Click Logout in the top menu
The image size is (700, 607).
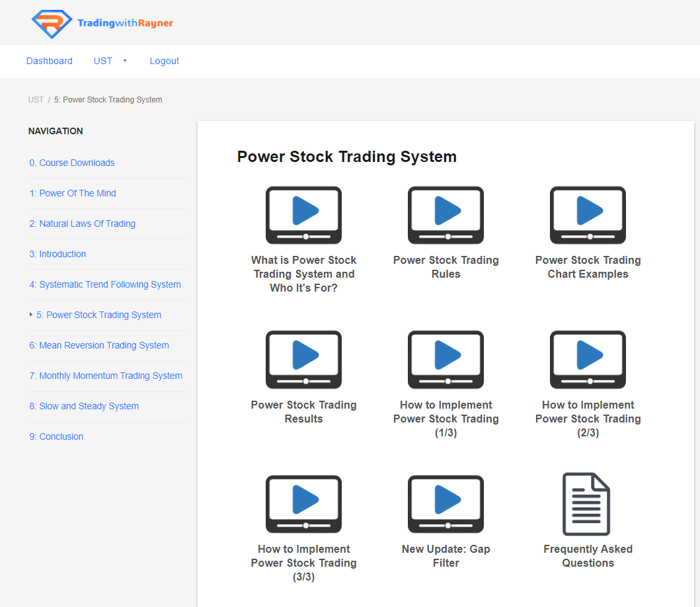tap(164, 61)
